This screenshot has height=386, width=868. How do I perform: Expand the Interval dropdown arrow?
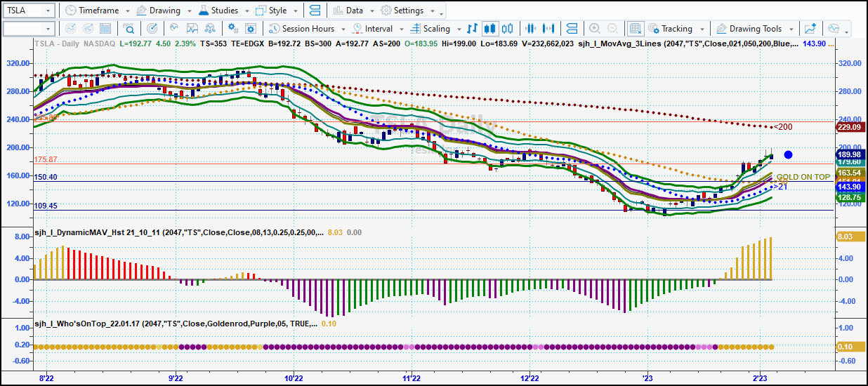pyautogui.click(x=400, y=29)
